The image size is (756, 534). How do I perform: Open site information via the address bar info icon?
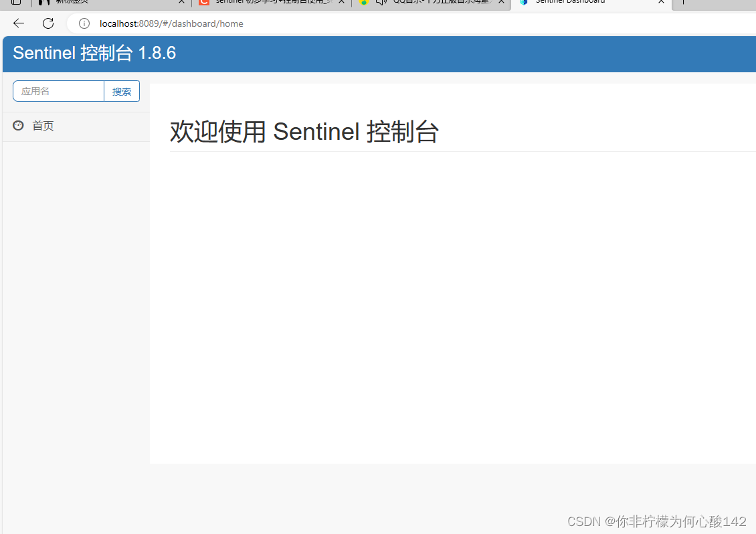84,23
